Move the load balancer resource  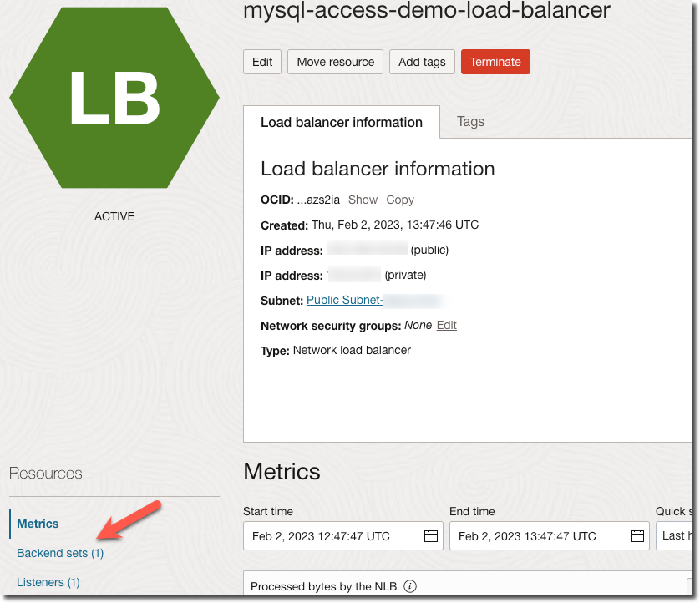point(335,61)
